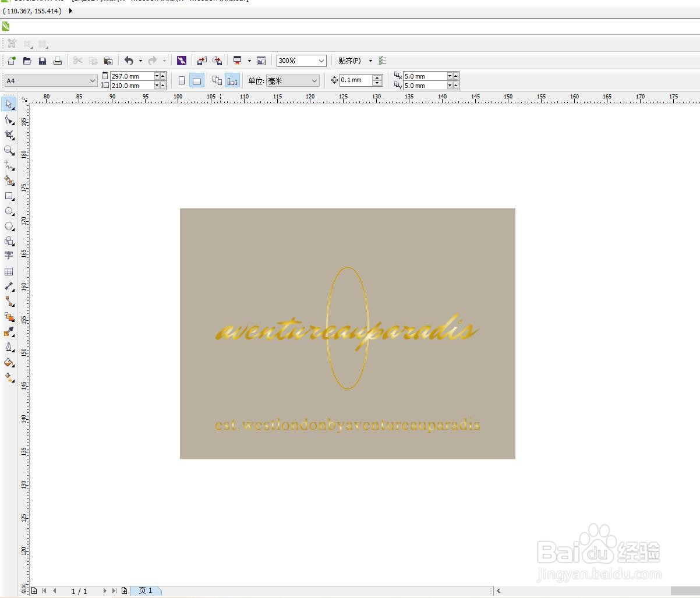This screenshot has height=598, width=700.
Task: Click the horizontal scrollbar left arrow
Action: click(499, 590)
